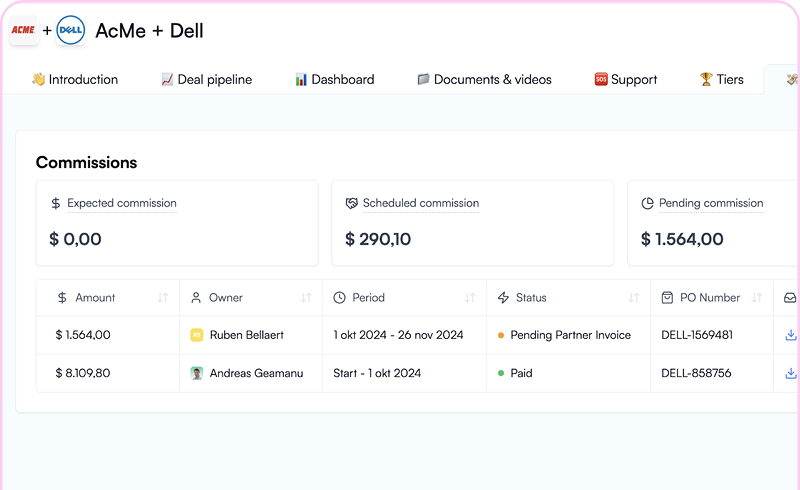This screenshot has width=800, height=490.
Task: Switch to the Deal pipeline tab
Action: (207, 80)
